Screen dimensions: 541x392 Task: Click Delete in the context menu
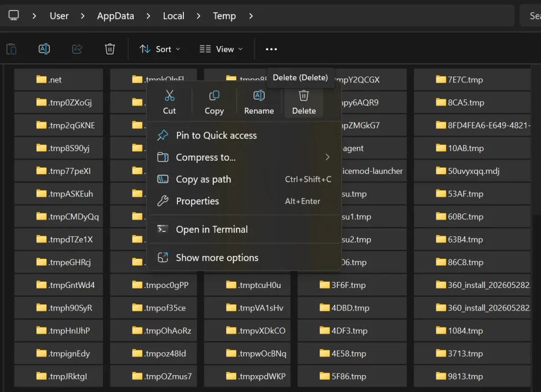pyautogui.click(x=304, y=102)
